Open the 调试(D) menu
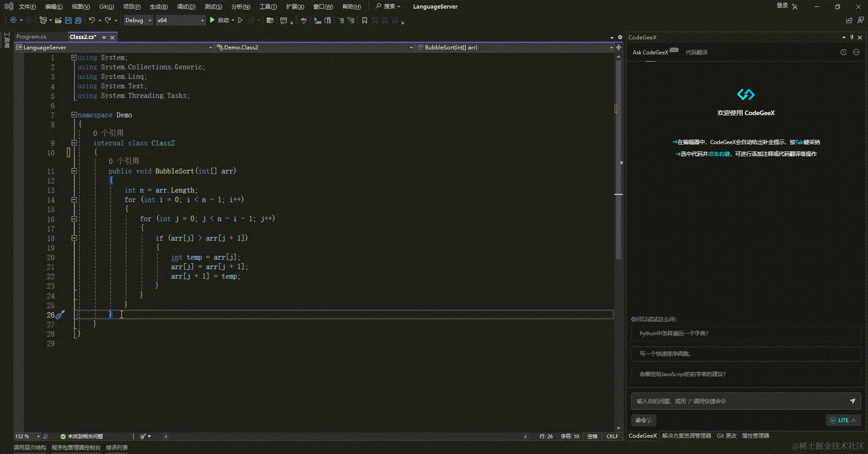The image size is (868, 454). point(186,6)
